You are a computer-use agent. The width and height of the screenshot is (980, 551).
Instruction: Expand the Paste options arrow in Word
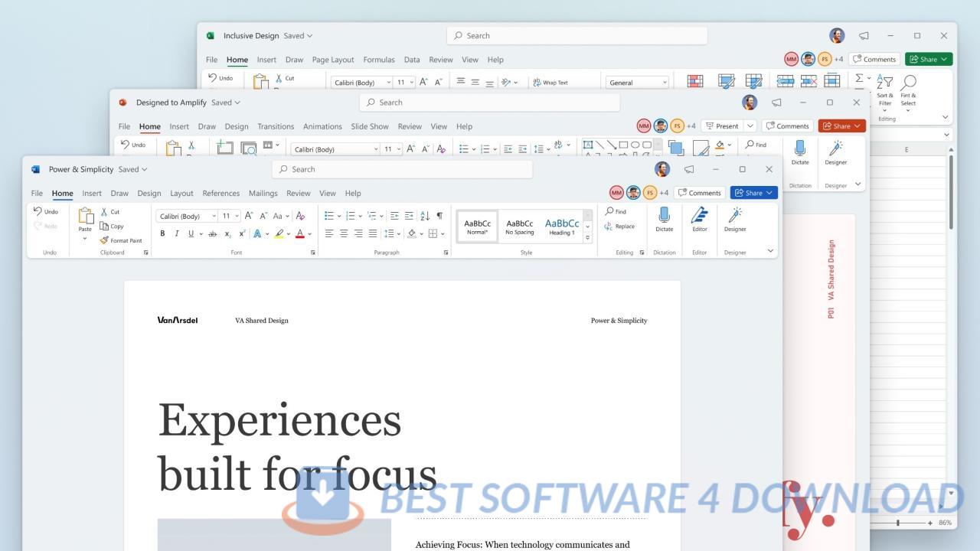coord(85,239)
